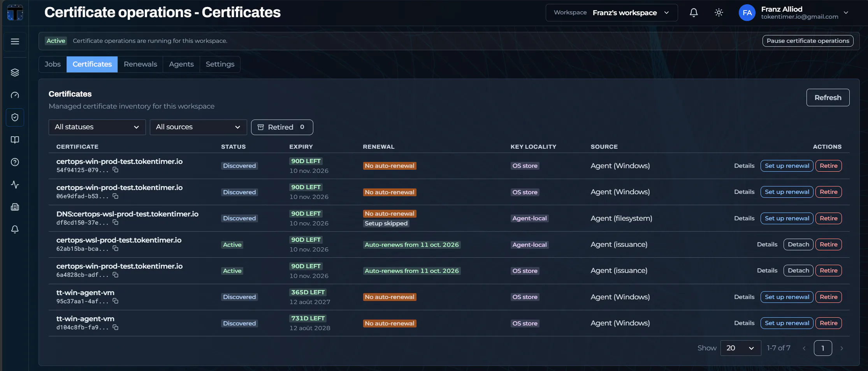Viewport: 868px width, 371px height.
Task: Copy ID d104c8fb-fa9
Action: (116, 327)
